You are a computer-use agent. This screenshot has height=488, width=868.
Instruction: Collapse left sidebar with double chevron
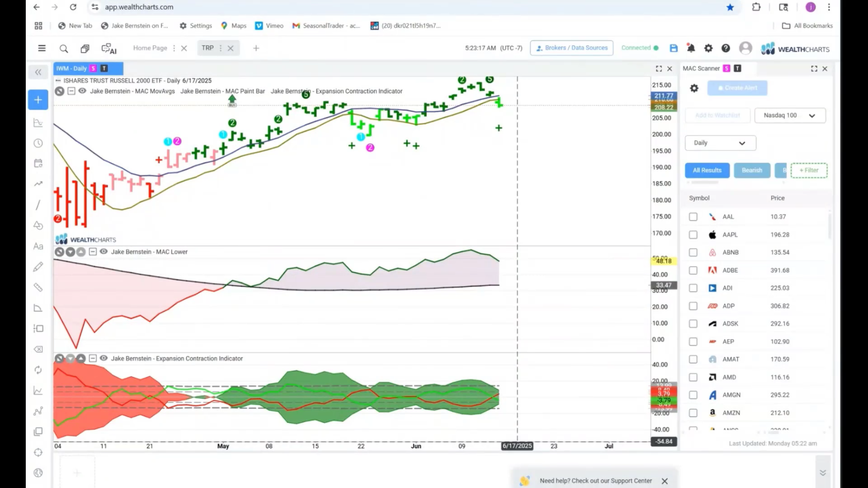pyautogui.click(x=38, y=72)
